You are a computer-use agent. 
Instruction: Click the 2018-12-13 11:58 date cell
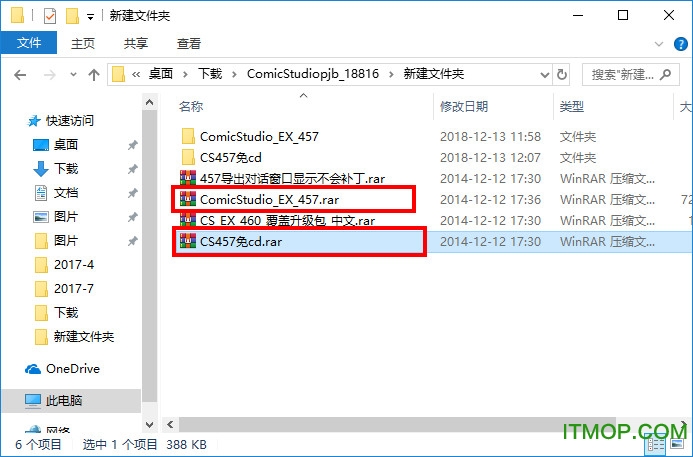coord(490,137)
